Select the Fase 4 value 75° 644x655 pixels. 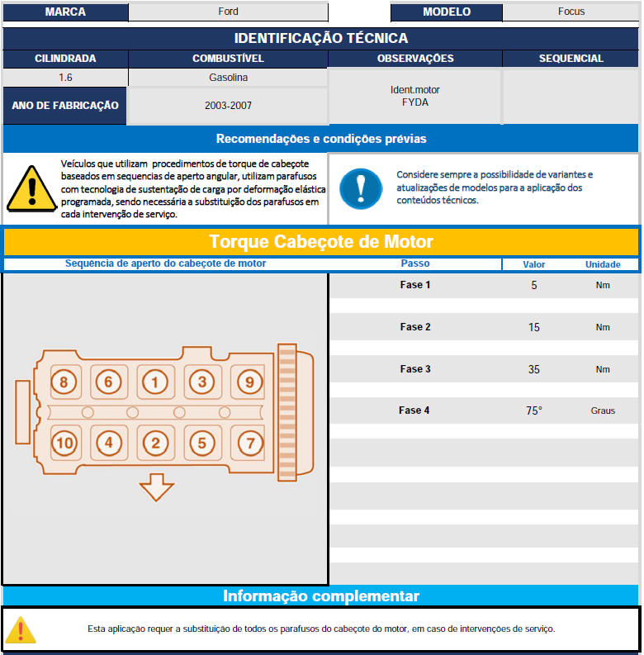(x=534, y=411)
